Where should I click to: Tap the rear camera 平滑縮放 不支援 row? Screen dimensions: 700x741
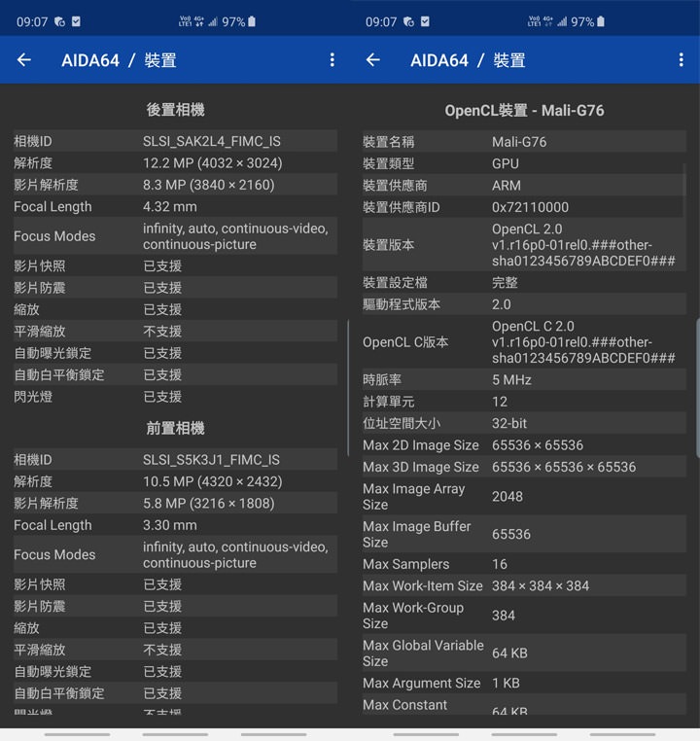175,332
